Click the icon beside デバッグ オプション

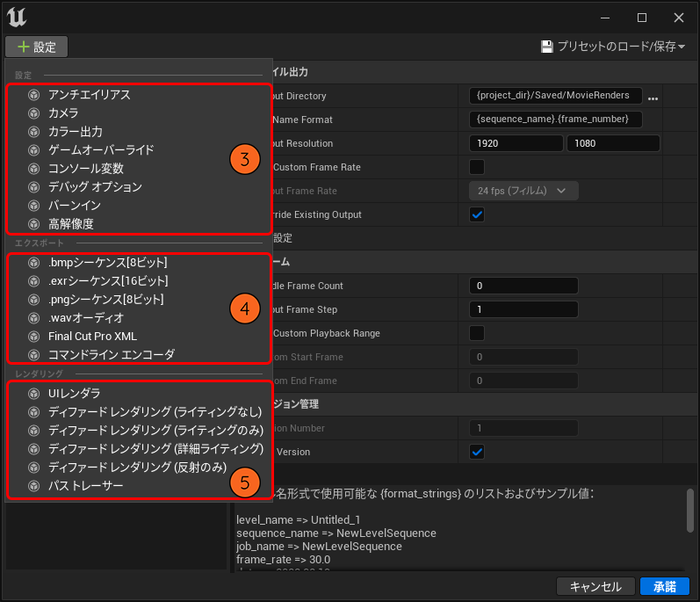tap(34, 187)
